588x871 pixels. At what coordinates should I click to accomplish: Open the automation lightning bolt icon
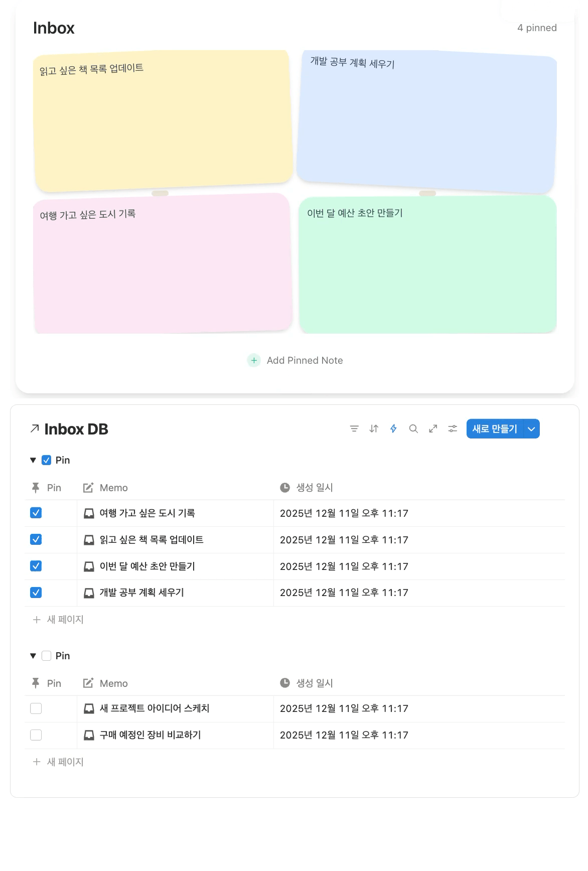tap(393, 428)
